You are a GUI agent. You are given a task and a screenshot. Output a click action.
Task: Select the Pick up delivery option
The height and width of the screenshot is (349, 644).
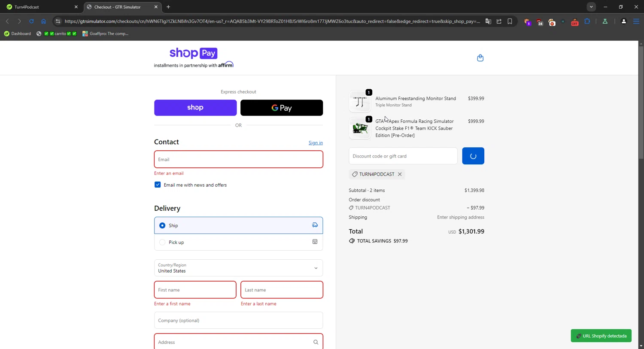point(238,242)
